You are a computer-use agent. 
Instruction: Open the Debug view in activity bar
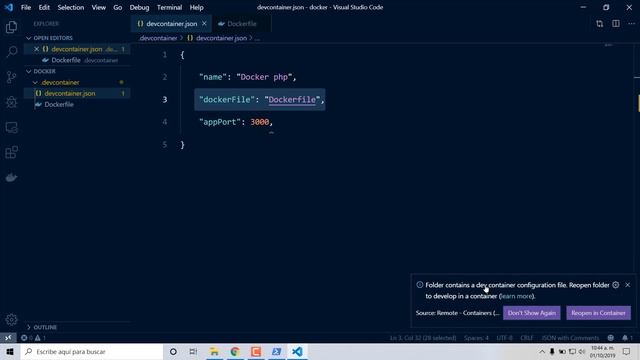(x=11, y=102)
